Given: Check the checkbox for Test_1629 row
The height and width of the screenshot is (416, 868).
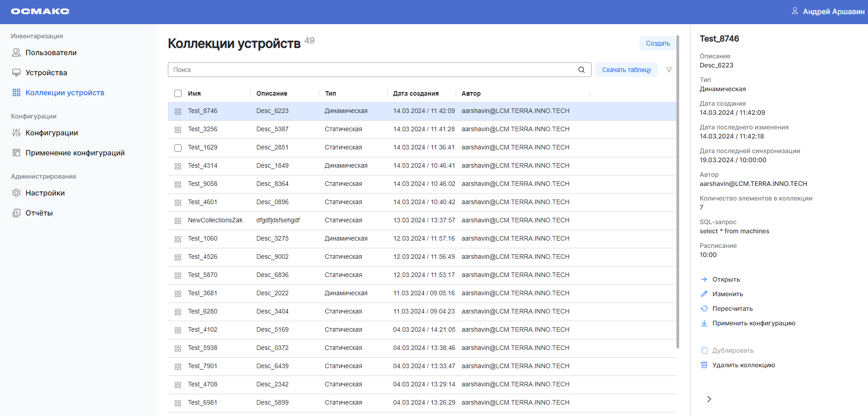Looking at the screenshot, I should (178, 148).
